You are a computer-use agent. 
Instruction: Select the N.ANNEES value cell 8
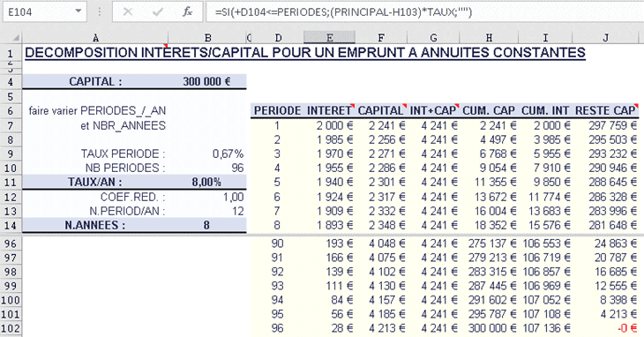(206, 225)
